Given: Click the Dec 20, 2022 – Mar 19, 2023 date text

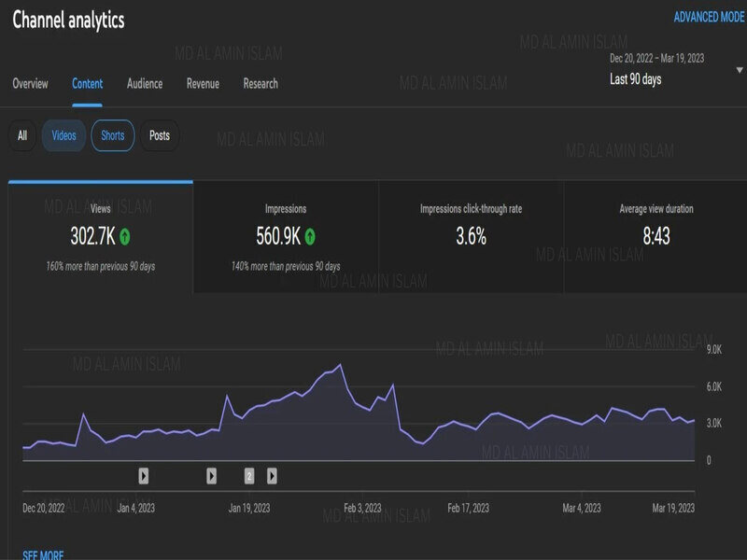Looking at the screenshot, I should pyautogui.click(x=657, y=58).
